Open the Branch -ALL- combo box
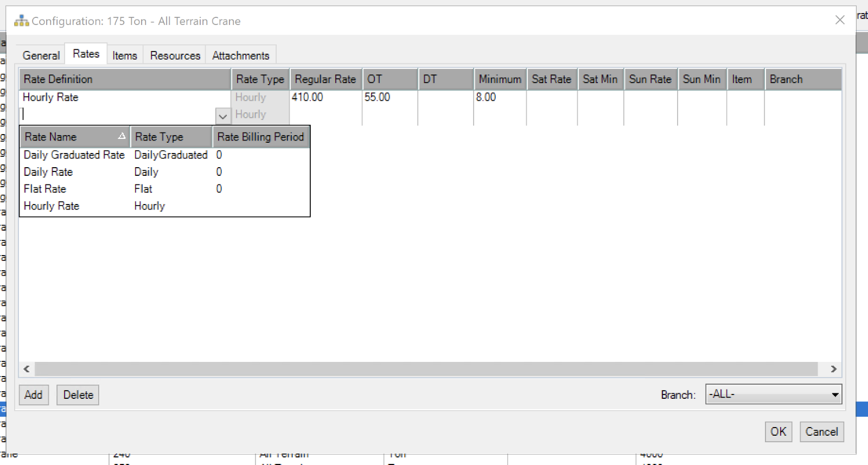The image size is (868, 465). pos(774,394)
